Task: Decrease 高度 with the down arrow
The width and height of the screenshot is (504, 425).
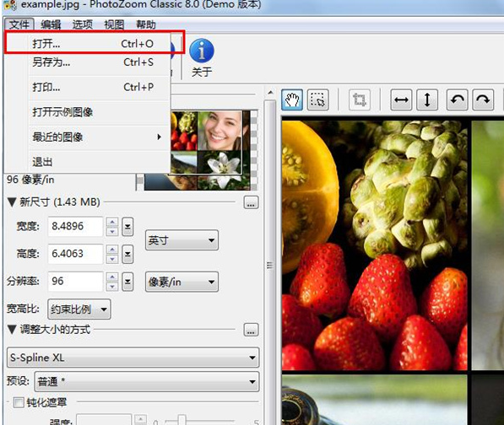Action: [112, 259]
